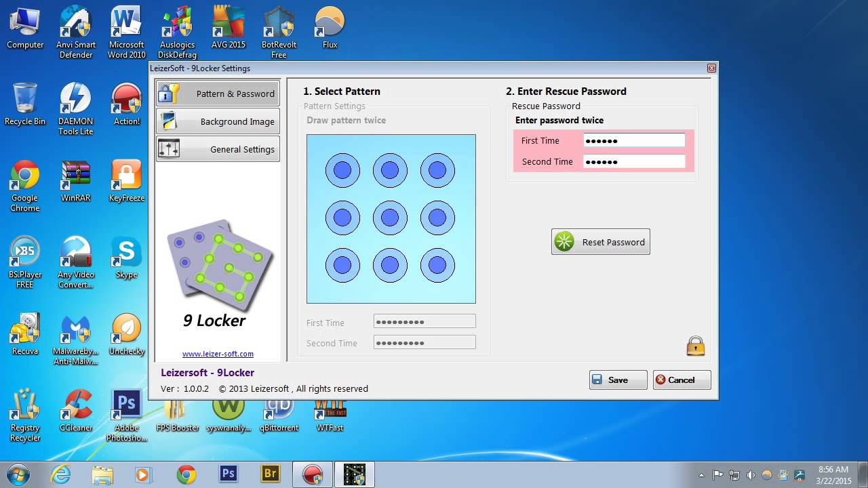The image size is (868, 488).
Task: Click the gold padlock icon
Action: point(696,346)
